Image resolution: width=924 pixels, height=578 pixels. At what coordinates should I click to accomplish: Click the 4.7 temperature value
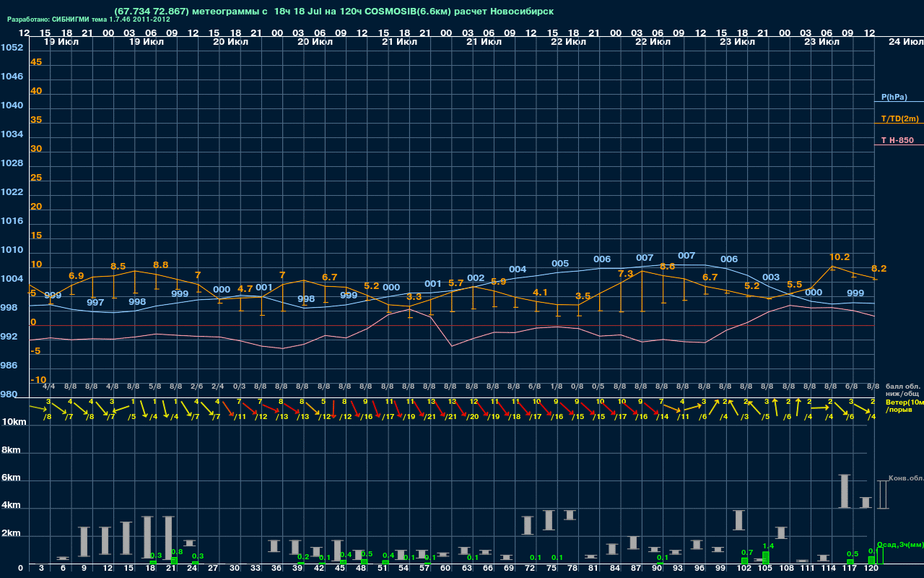tap(245, 289)
